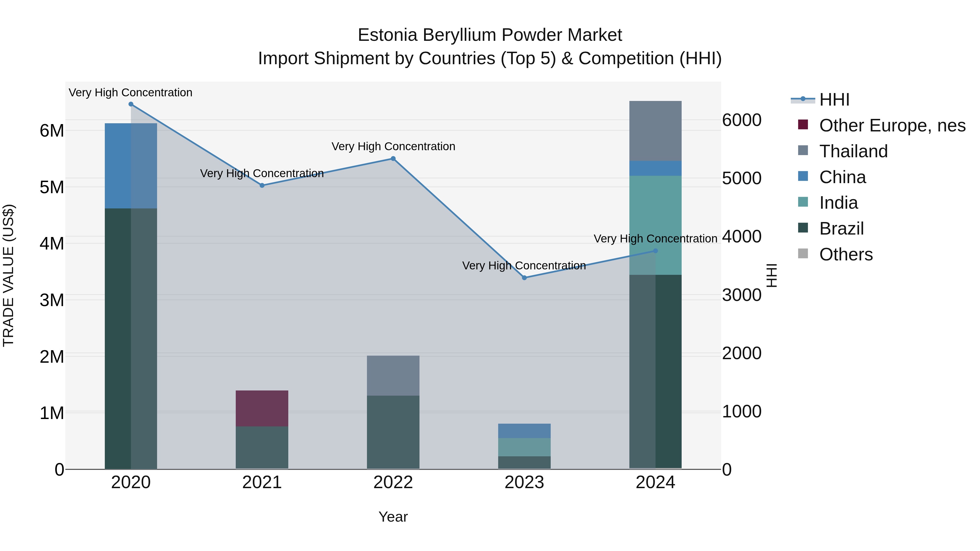Click the 2024 x-axis label
The image size is (980, 551).
(656, 482)
